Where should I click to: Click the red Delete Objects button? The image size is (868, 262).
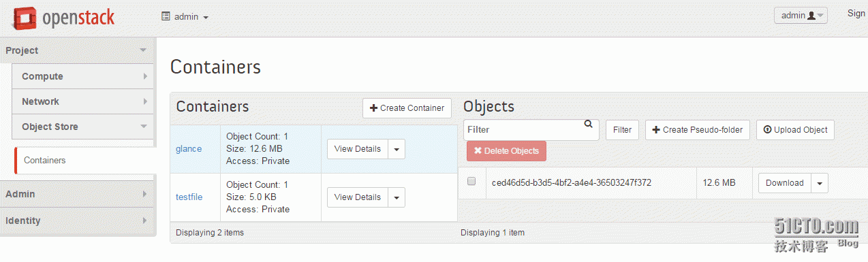[x=506, y=151]
